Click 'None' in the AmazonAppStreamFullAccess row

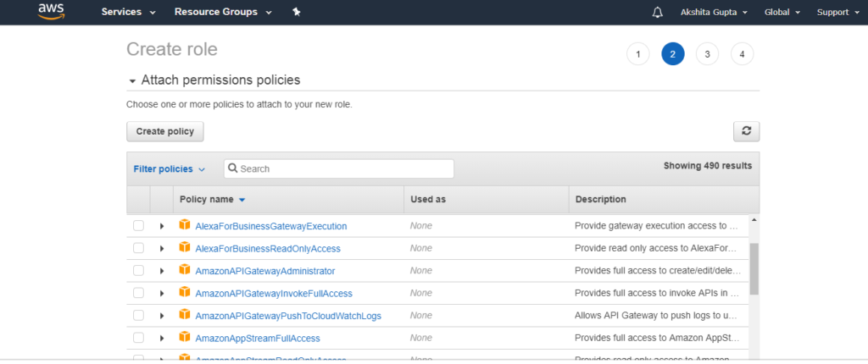[420, 338]
